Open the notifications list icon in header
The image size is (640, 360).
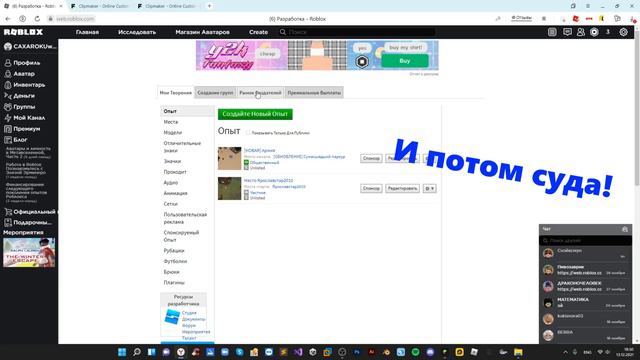[552, 32]
